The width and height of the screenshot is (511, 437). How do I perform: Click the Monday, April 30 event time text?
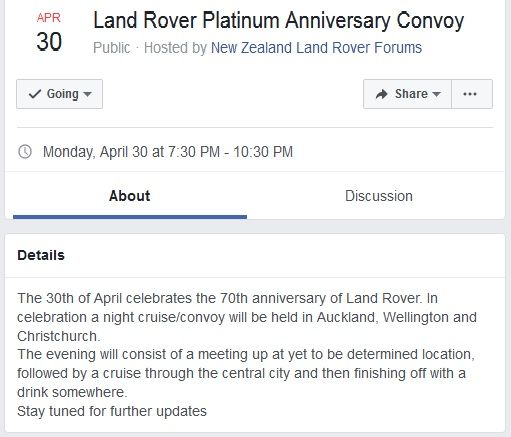click(x=168, y=152)
